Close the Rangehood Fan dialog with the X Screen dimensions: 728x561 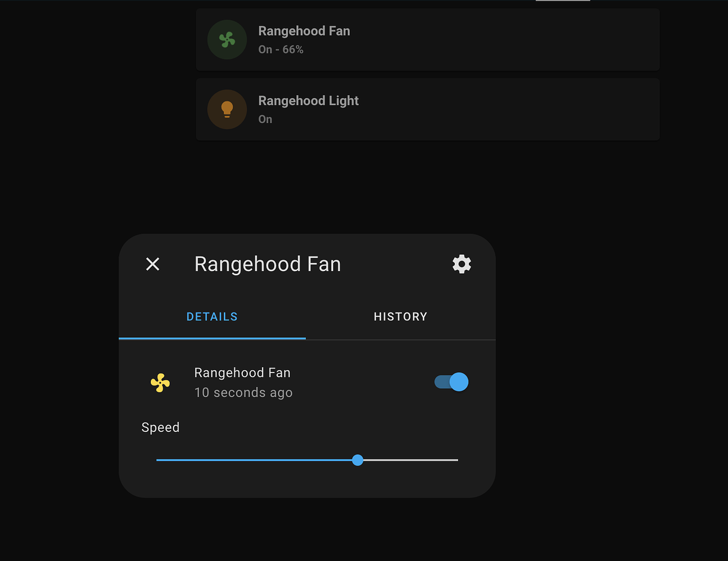click(x=152, y=264)
